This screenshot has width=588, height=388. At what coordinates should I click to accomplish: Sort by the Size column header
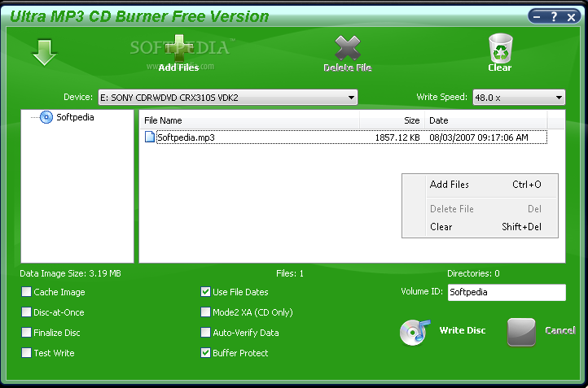tap(393, 120)
